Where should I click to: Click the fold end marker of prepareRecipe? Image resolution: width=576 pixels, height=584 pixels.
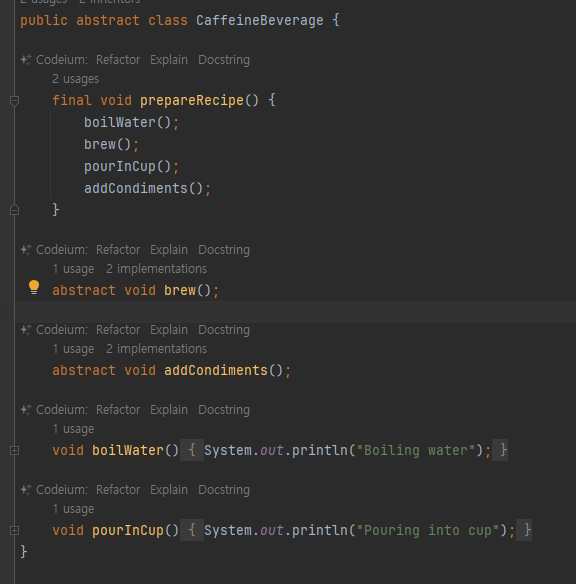(14, 210)
